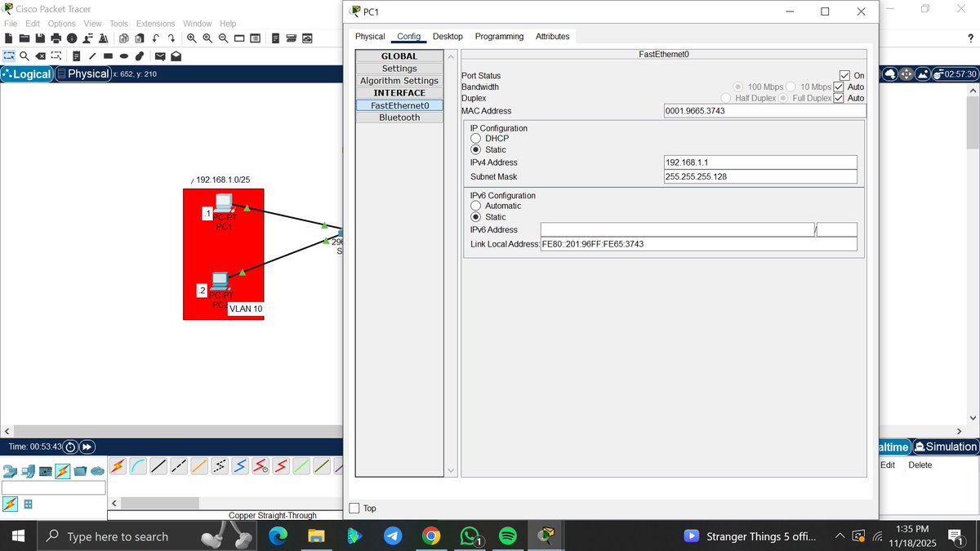Open the Copper Straight-Through cable connection
Screen dimensions: 980x551
pyautogui.click(x=160, y=466)
